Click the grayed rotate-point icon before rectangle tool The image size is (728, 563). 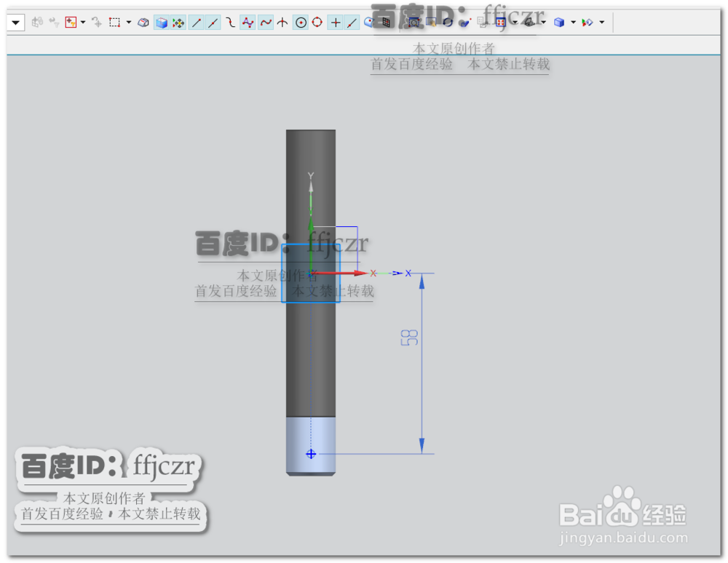tap(97, 22)
